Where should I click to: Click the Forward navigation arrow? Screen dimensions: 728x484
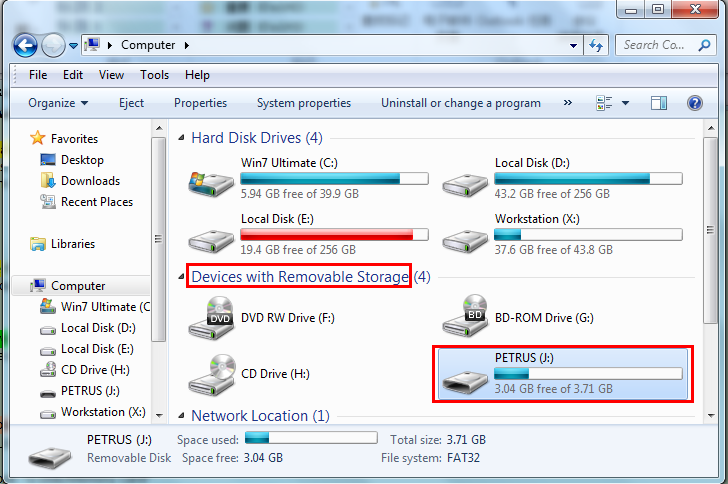tap(53, 46)
